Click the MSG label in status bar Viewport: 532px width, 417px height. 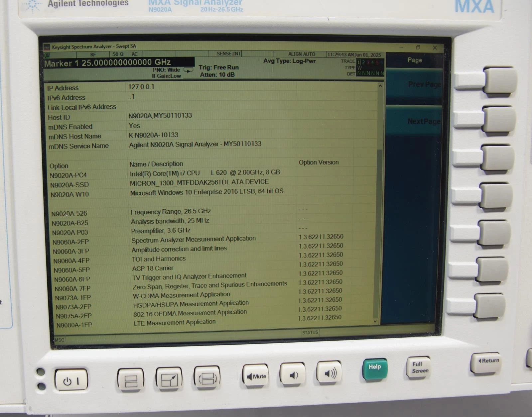[60, 340]
